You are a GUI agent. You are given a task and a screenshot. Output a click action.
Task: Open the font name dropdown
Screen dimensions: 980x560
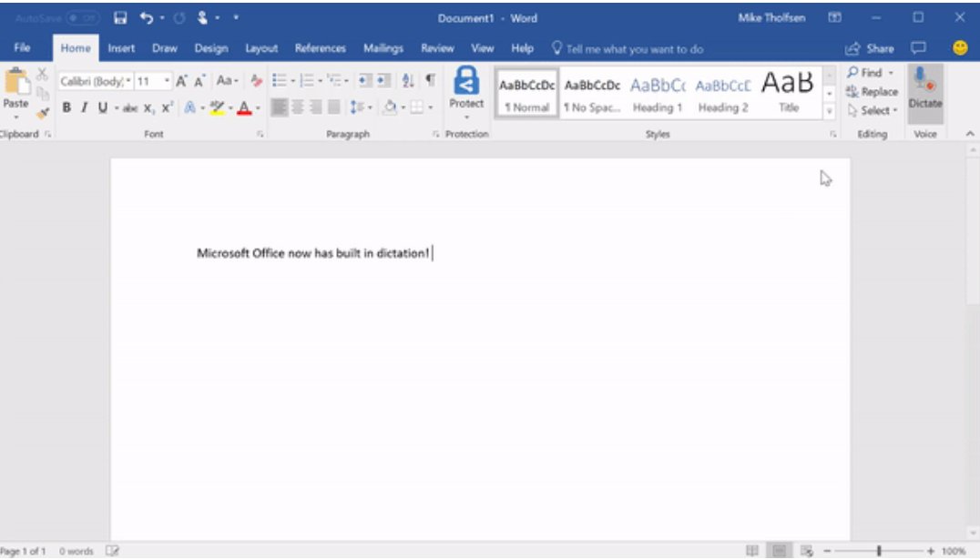128,80
